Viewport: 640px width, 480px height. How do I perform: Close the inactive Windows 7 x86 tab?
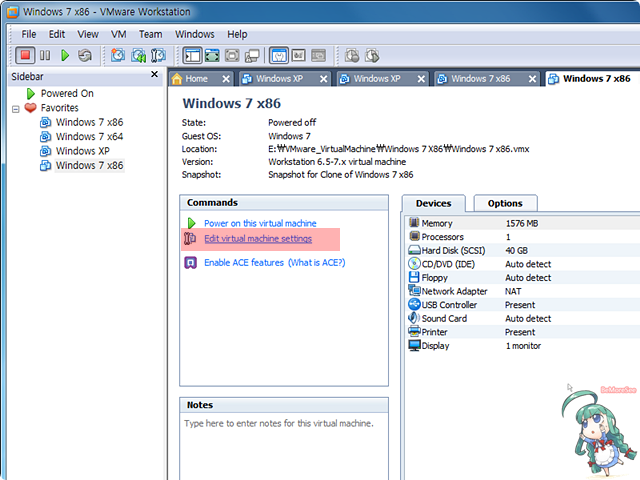pyautogui.click(x=532, y=79)
